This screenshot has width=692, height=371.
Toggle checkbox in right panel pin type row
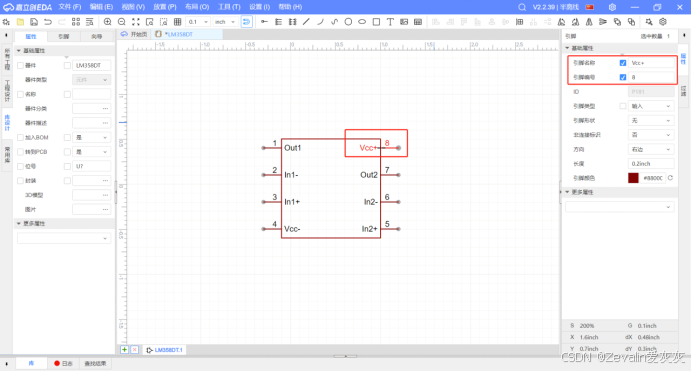[x=623, y=106]
